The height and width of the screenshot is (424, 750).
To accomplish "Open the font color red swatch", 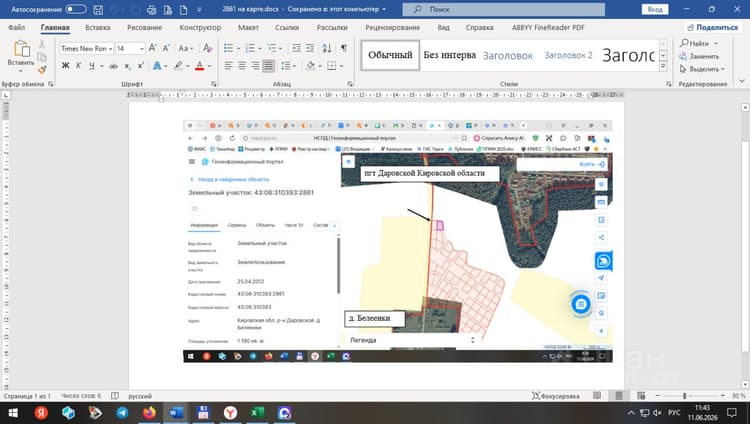I will tap(200, 66).
